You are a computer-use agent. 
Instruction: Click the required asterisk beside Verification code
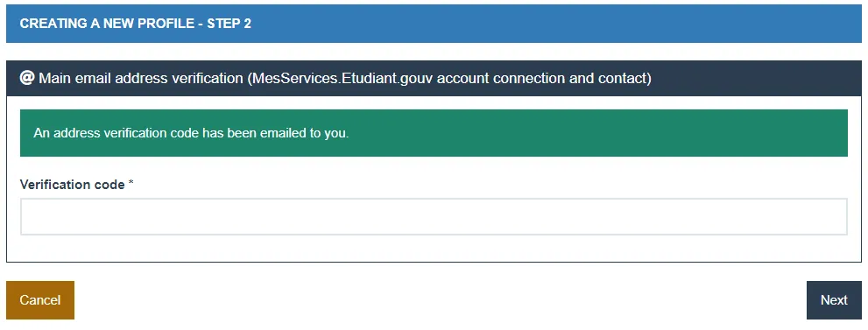coord(131,184)
